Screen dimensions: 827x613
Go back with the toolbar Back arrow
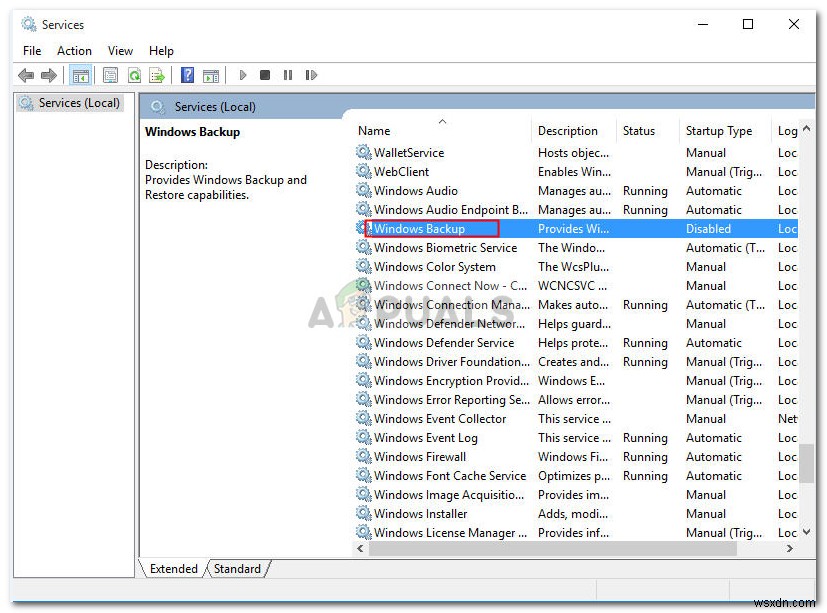point(26,75)
